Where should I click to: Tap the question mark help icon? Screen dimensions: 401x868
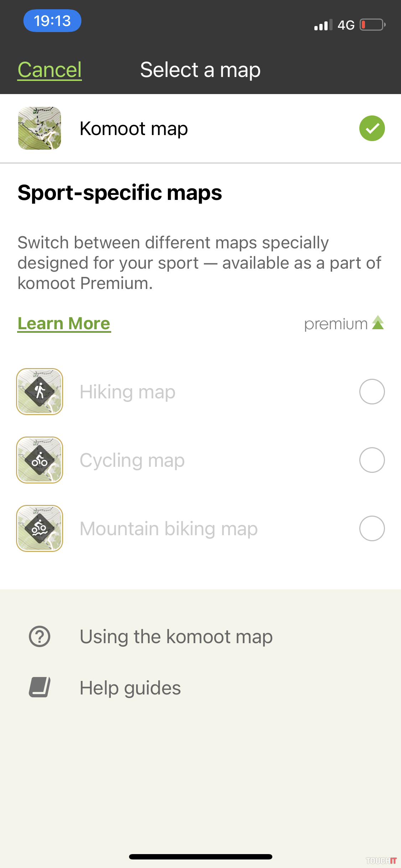(40, 636)
